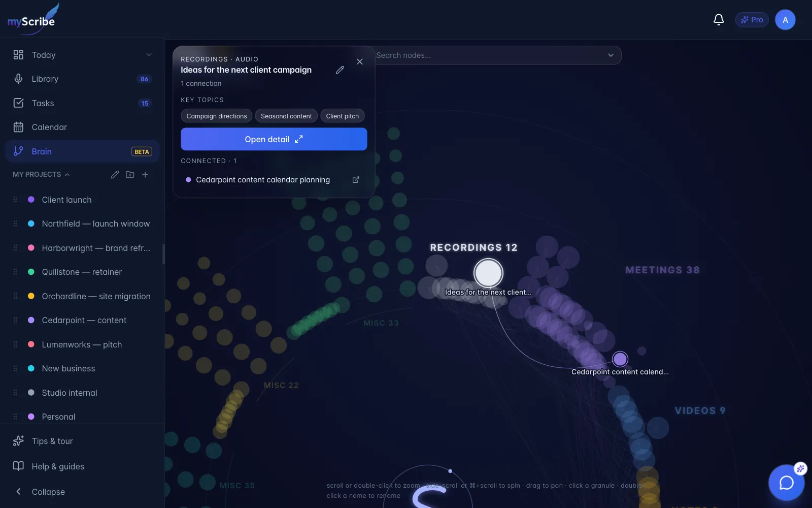The height and width of the screenshot is (508, 812).
Task: Click the edit projects pencil icon
Action: [115, 174]
